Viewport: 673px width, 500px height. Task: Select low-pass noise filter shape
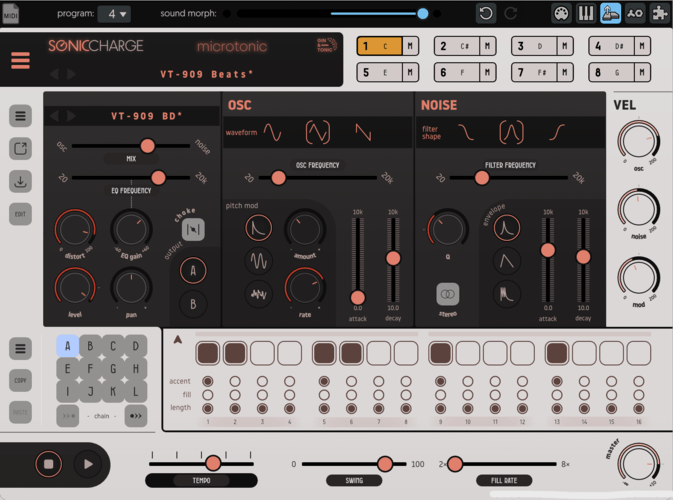(466, 132)
